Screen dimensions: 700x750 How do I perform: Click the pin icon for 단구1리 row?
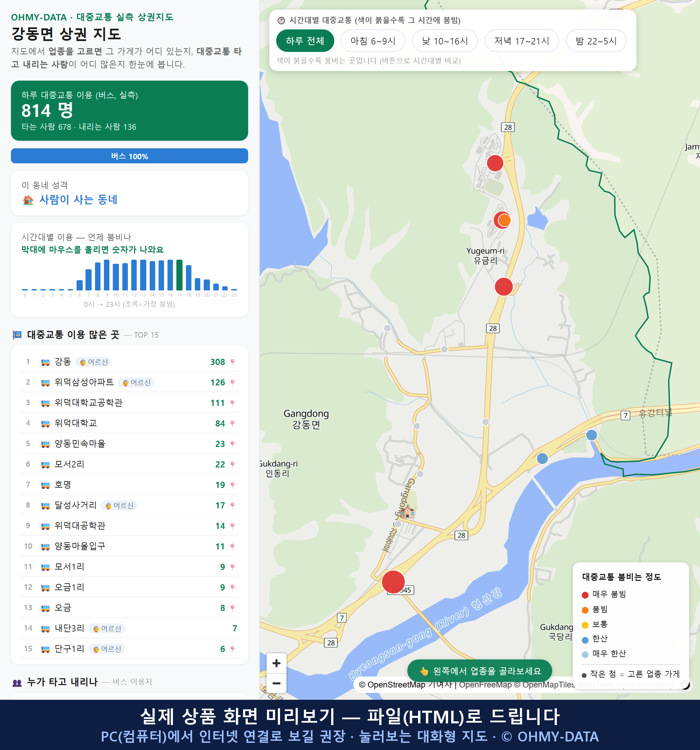pos(232,649)
